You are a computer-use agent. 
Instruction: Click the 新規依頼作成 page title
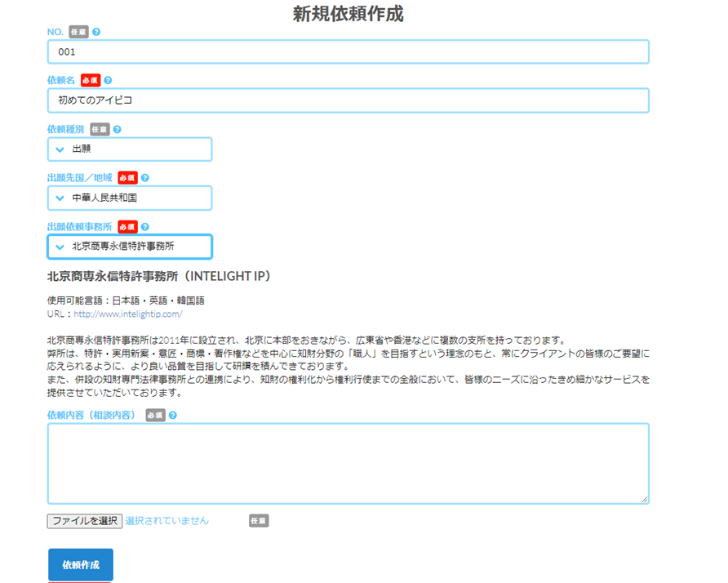click(x=348, y=14)
